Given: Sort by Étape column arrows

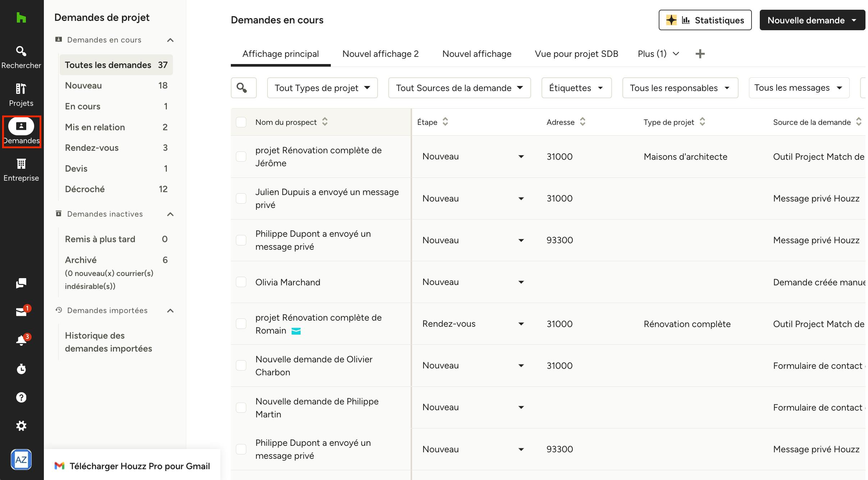Looking at the screenshot, I should tap(445, 122).
